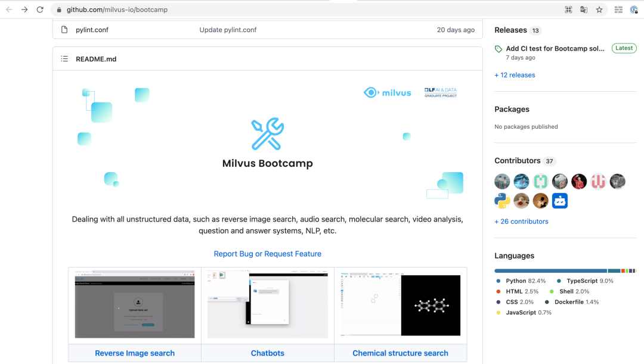Open the Chatbots demo thumbnail
This screenshot has height=364, width=644.
(267, 304)
